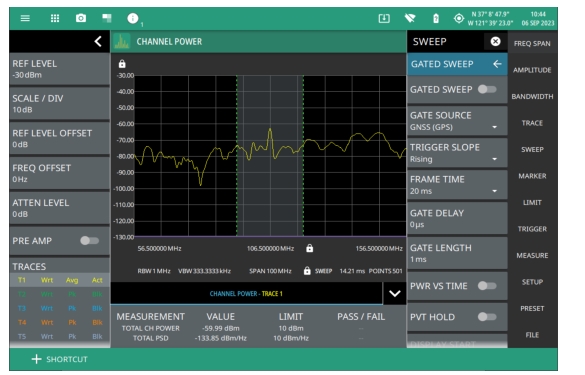Open the MARKER menu

coord(532,176)
